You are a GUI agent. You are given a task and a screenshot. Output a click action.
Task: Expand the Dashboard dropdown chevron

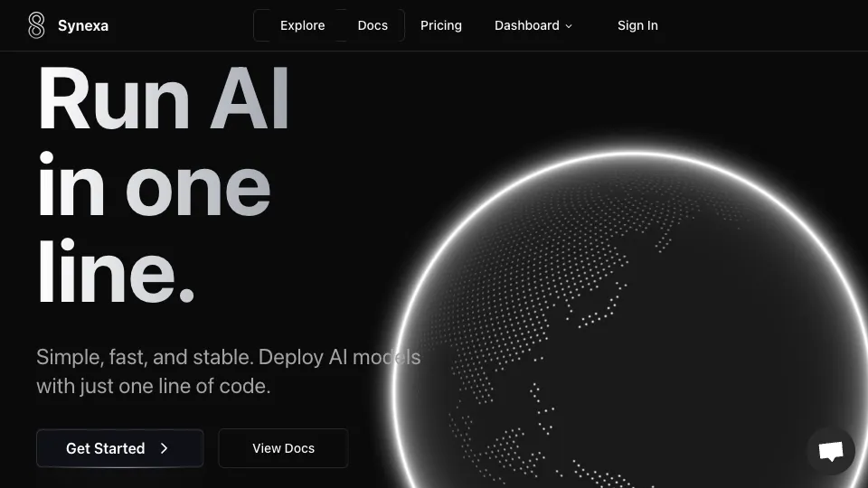[x=569, y=26]
